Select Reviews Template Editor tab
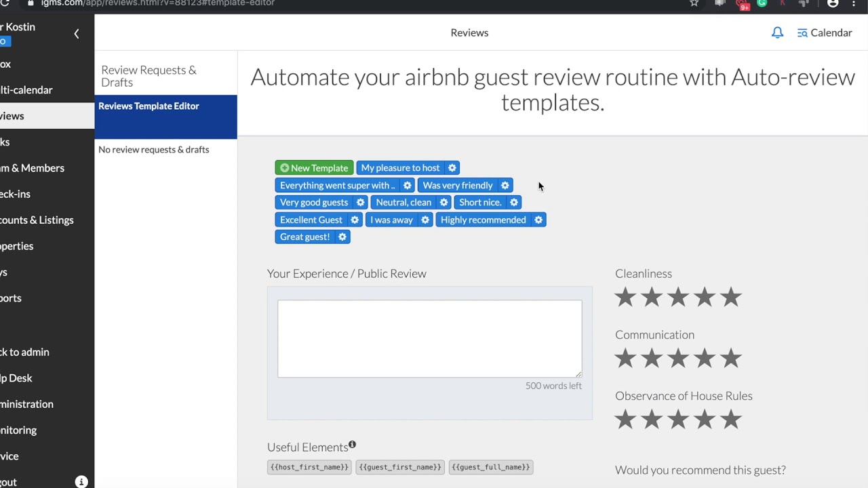The height and width of the screenshot is (488, 868). click(165, 106)
